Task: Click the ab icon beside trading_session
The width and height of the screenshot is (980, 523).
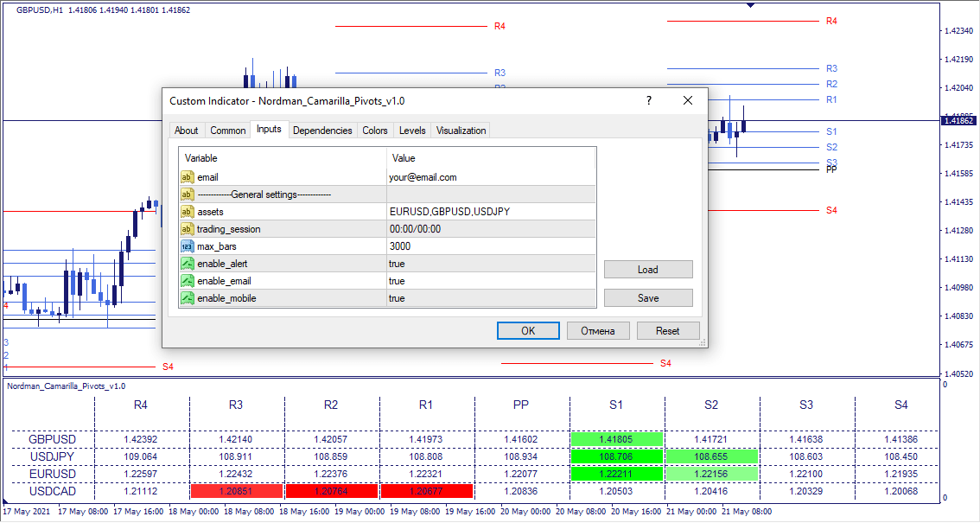Action: click(x=187, y=228)
